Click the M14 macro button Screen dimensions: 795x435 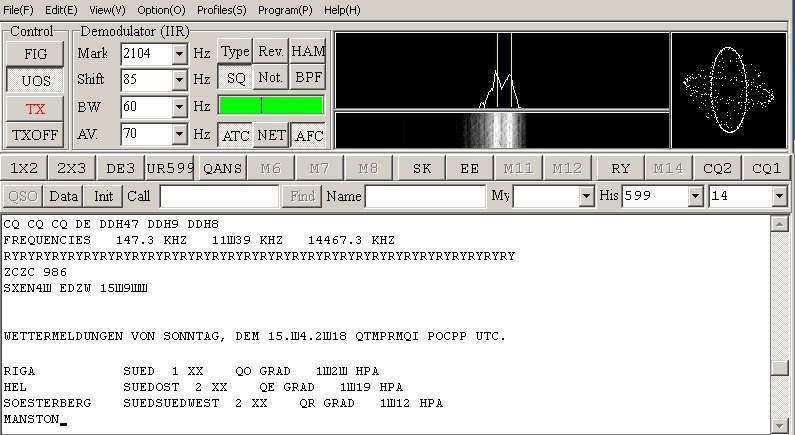(x=668, y=168)
